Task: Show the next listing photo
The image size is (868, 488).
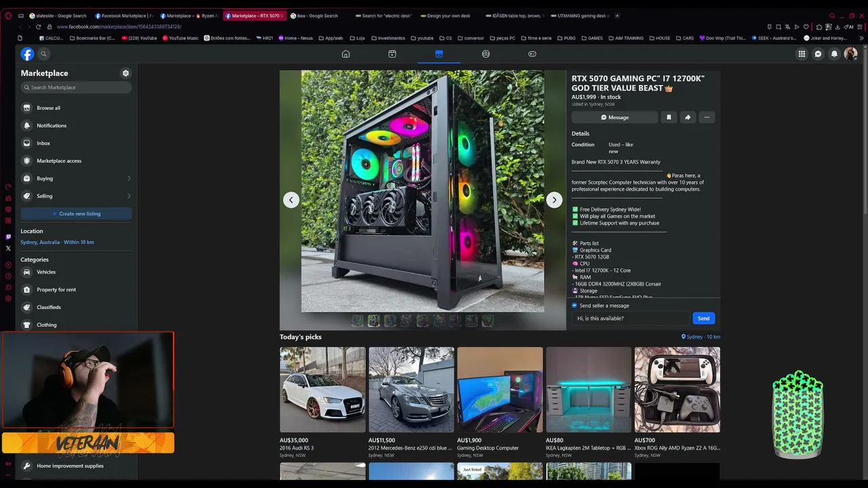Action: tap(554, 200)
